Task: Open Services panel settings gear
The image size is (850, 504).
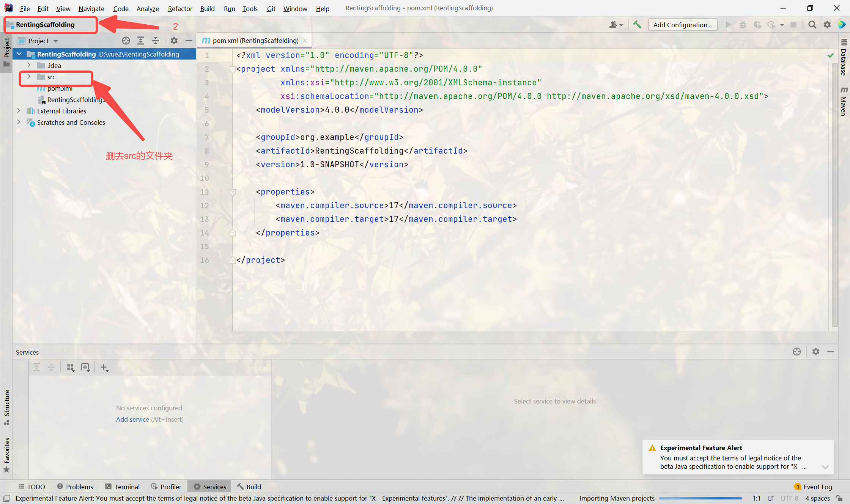Action: (x=816, y=352)
